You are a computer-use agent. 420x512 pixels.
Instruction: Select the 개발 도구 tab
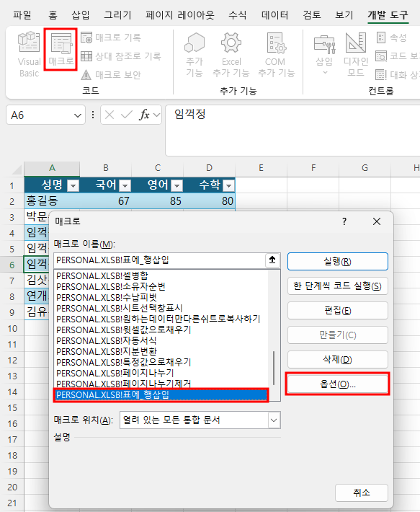point(388,14)
